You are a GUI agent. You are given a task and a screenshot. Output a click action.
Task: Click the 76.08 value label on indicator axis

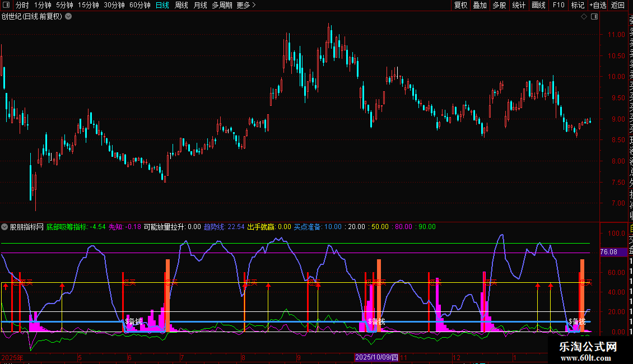(x=608, y=252)
